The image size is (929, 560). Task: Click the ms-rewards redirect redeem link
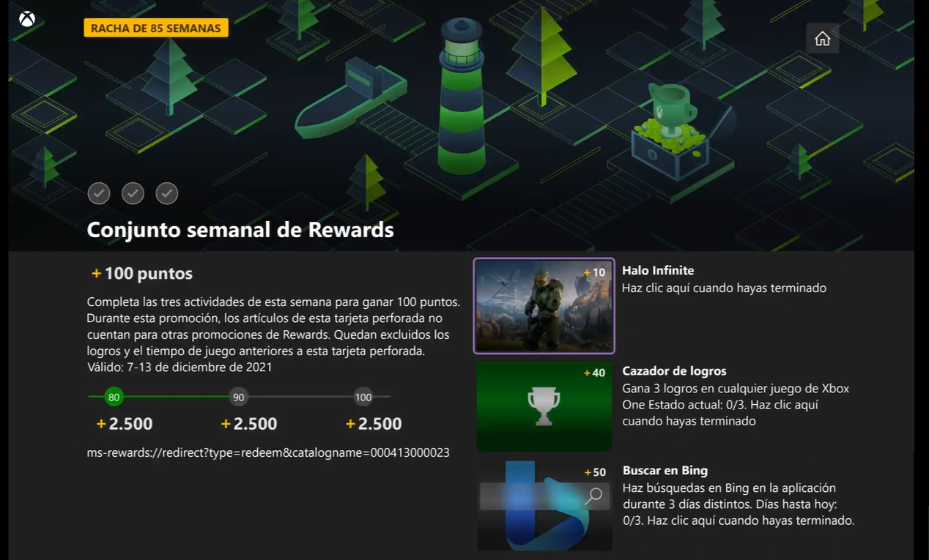(268, 452)
